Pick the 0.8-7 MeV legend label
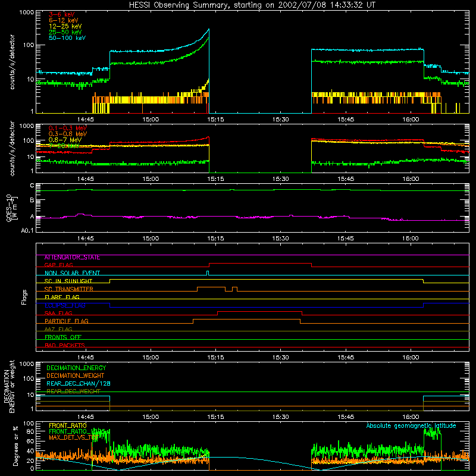The width and height of the screenshot is (476, 476). [x=65, y=140]
